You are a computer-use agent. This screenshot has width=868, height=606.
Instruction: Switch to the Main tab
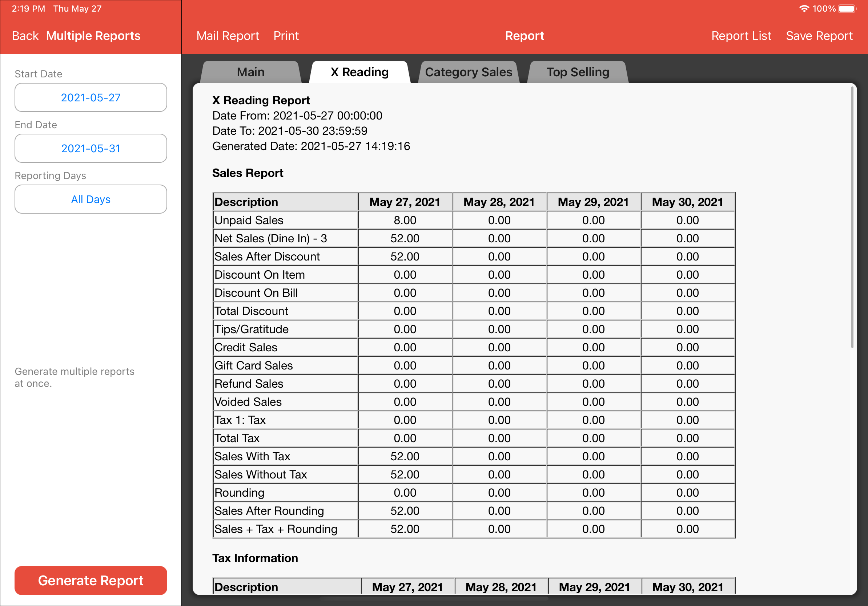coord(250,72)
